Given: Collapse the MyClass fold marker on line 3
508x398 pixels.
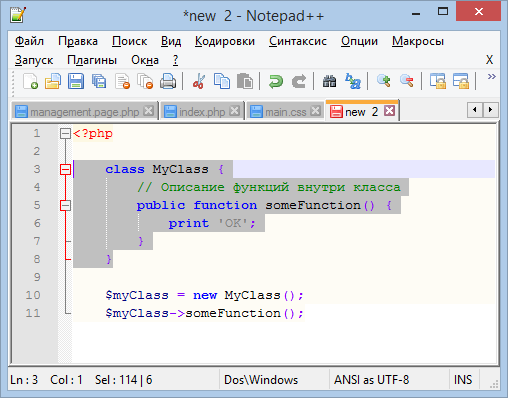Looking at the screenshot, I should 65,170.
